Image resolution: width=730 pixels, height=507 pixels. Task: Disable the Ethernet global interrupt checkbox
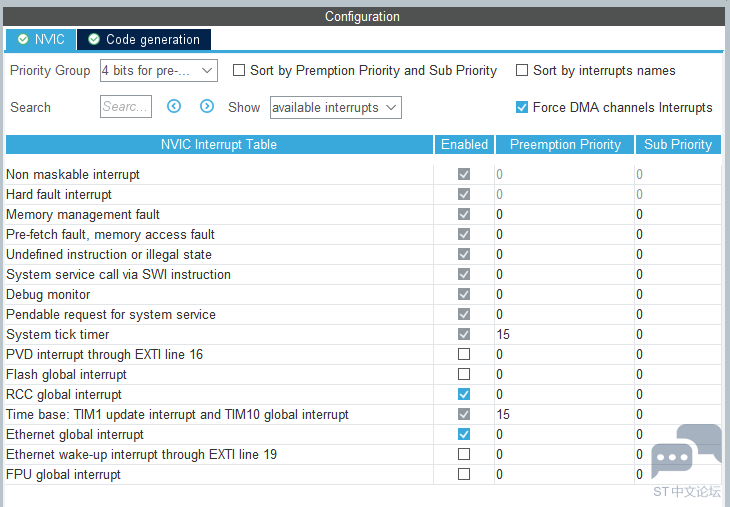tap(464, 434)
